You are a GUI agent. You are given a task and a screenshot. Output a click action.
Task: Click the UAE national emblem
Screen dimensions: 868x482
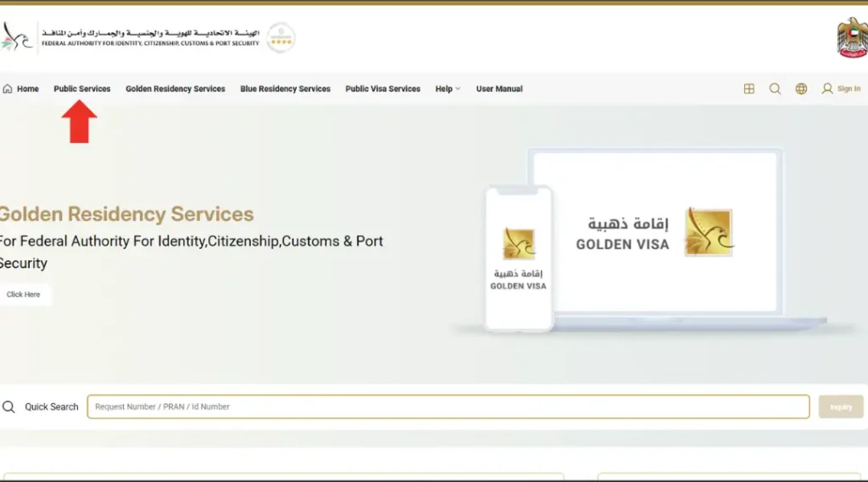click(x=853, y=37)
